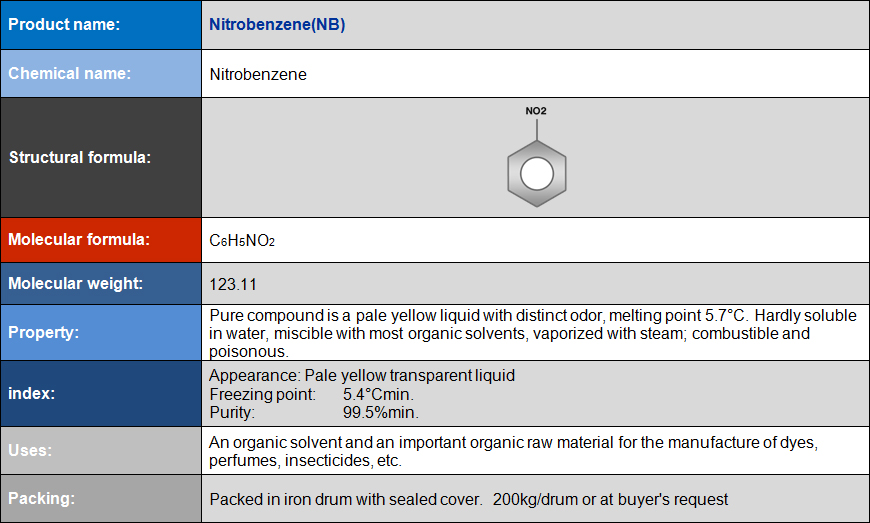The width and height of the screenshot is (870, 523).
Task: Click the Purity 99.5%min value
Action: 314,413
